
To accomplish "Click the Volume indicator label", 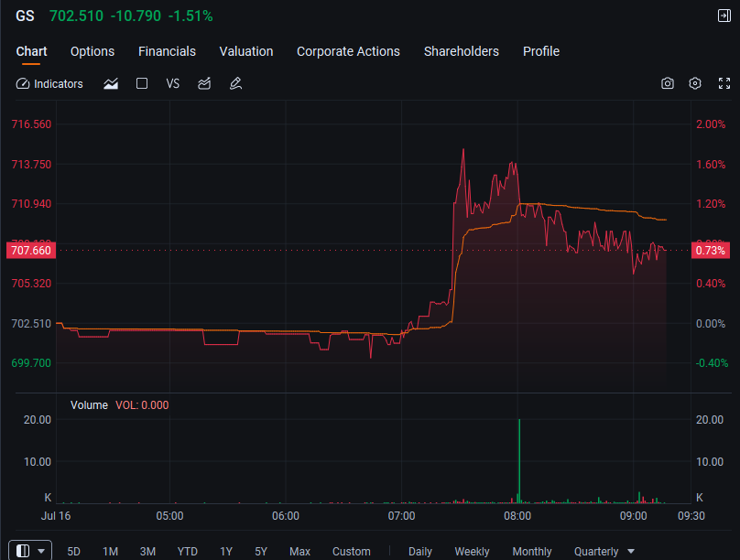I will tap(89, 405).
